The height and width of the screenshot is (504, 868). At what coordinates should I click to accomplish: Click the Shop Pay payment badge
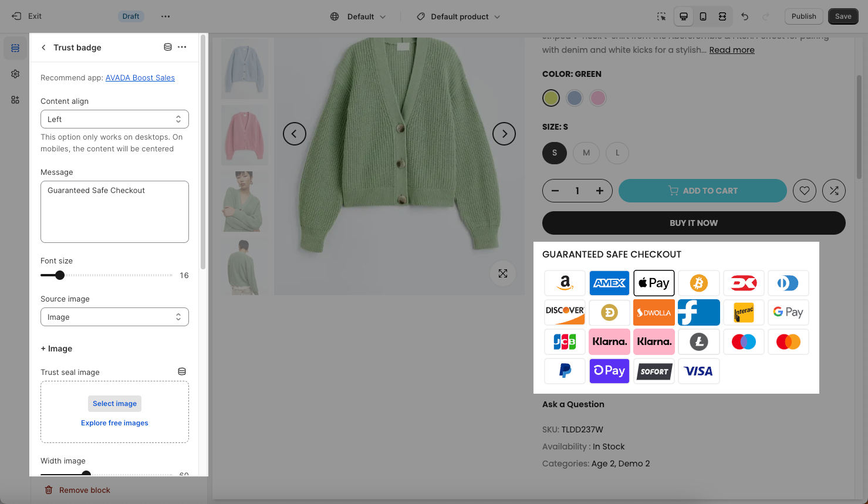pos(609,371)
